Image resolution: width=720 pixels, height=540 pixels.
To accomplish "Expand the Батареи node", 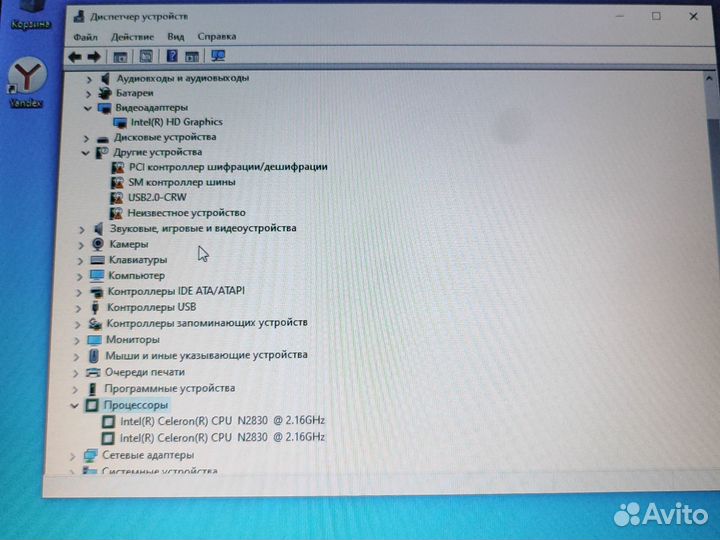I will [88, 94].
